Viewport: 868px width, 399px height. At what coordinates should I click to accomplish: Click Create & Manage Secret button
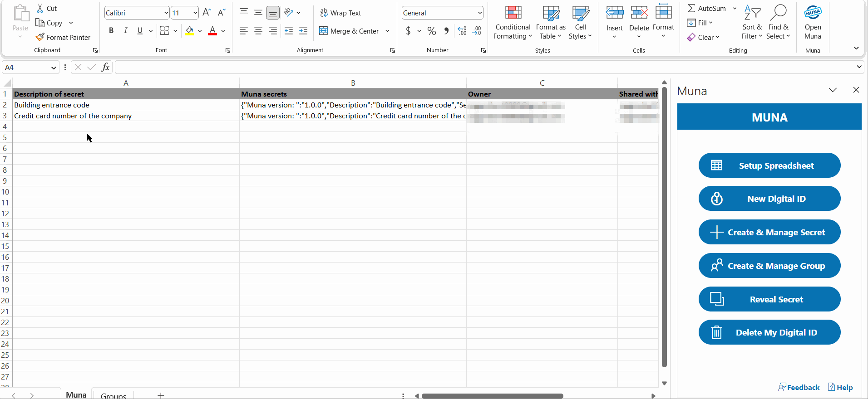769,232
